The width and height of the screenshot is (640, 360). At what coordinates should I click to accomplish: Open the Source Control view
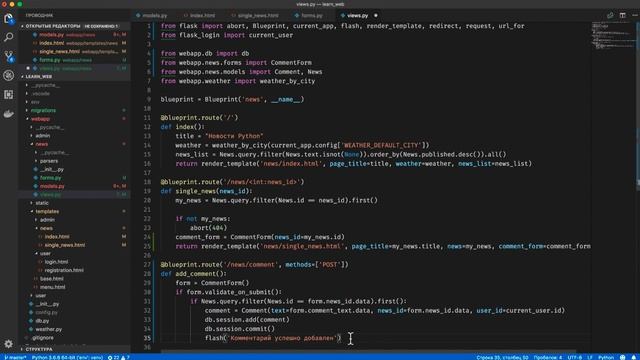[9, 56]
